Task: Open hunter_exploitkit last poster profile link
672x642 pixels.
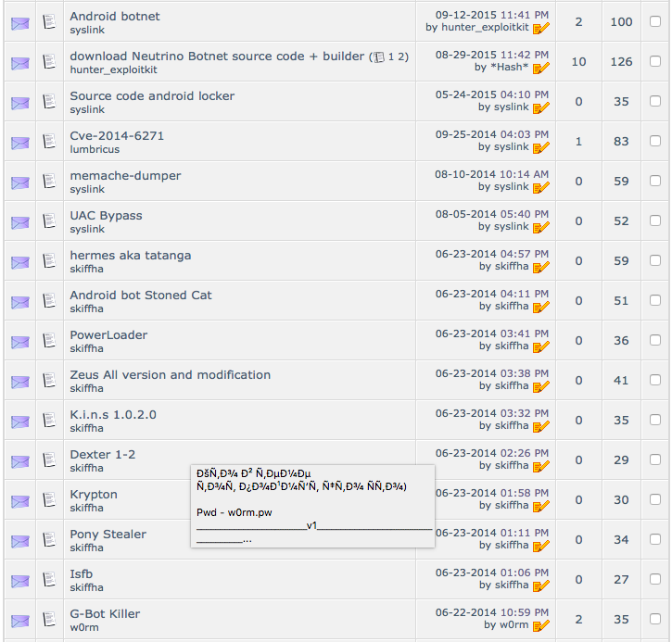Action: 485,28
